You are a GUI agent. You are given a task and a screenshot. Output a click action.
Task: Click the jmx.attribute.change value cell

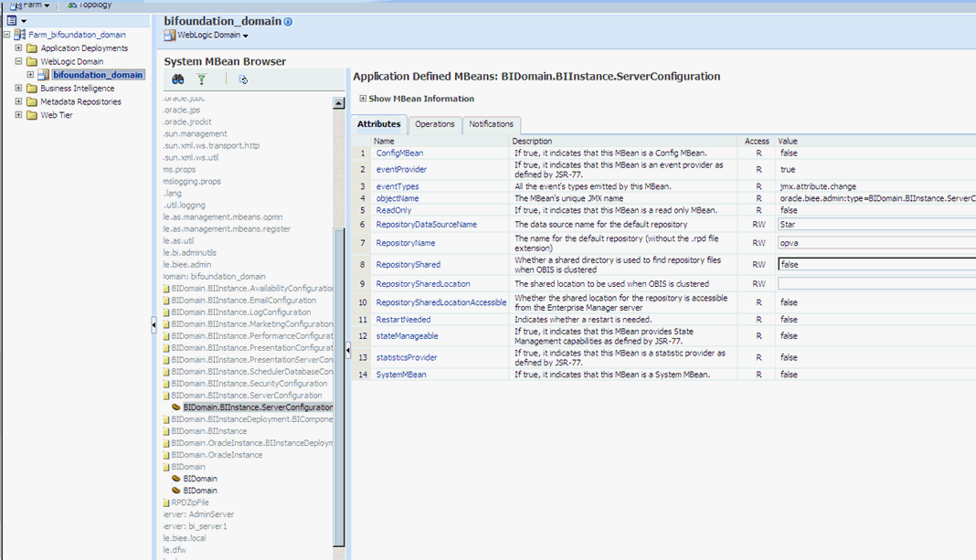click(x=818, y=186)
